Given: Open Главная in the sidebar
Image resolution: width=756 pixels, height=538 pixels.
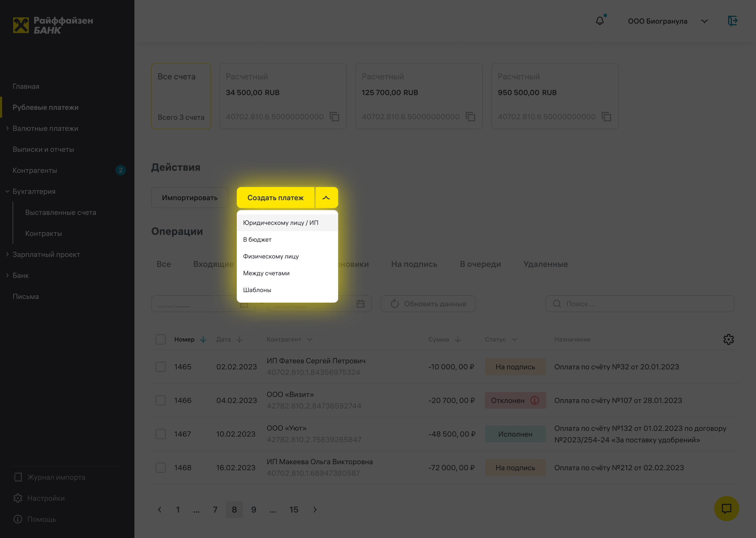Looking at the screenshot, I should coord(26,86).
